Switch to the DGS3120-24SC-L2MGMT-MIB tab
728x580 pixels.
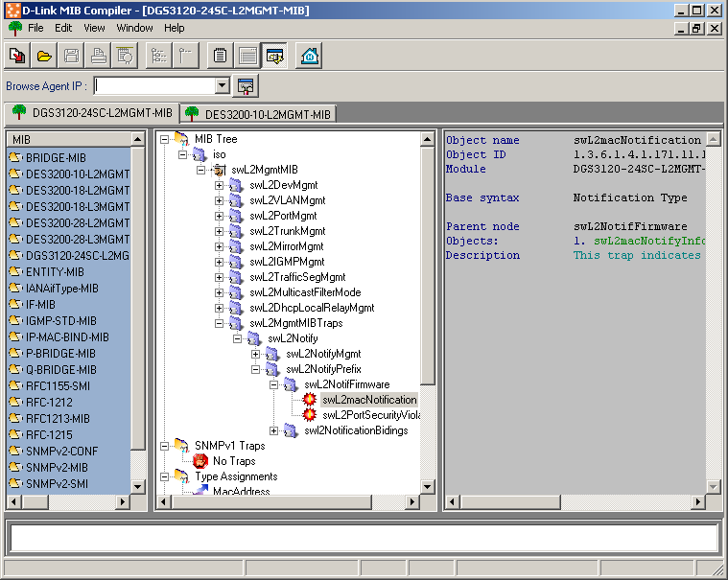(92, 113)
